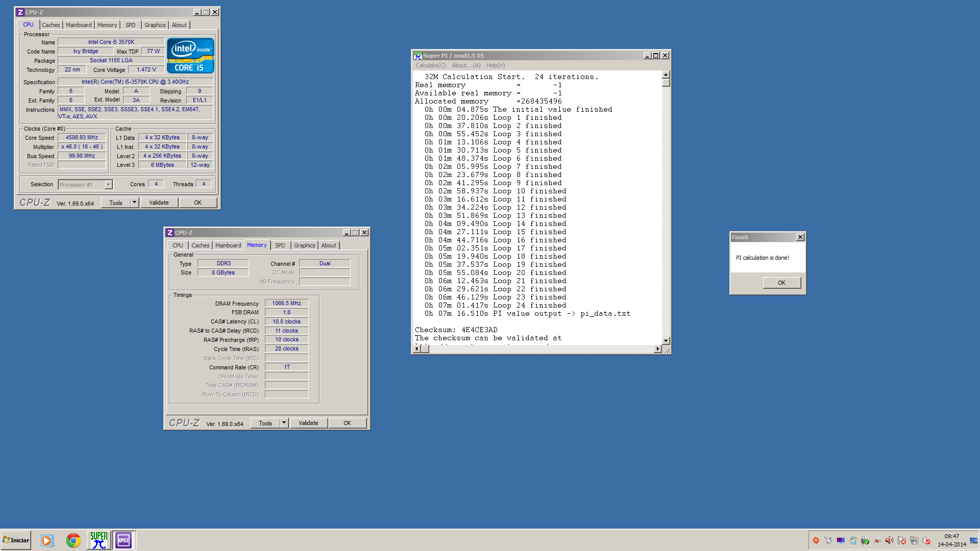
Task: Switch to Super PI taskbar icon
Action: click(99, 540)
